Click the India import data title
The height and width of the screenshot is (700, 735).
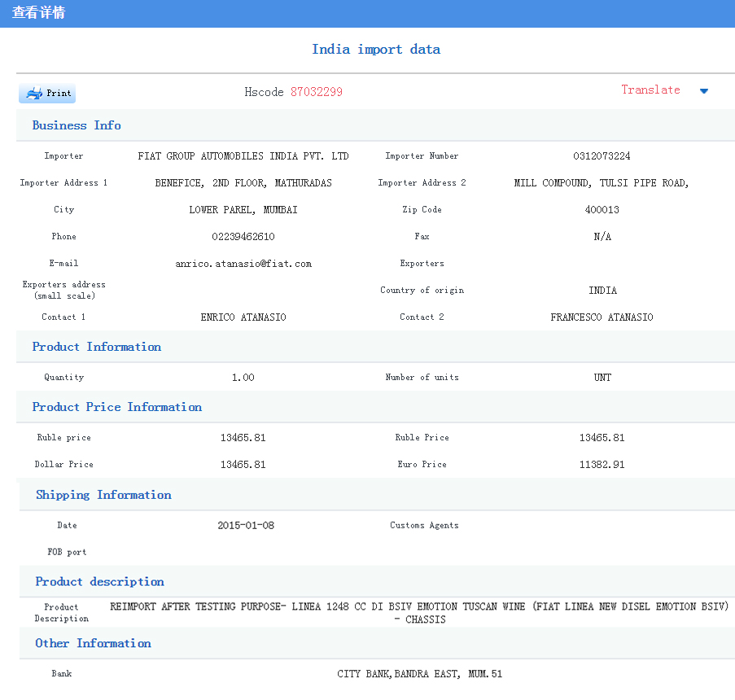(376, 49)
